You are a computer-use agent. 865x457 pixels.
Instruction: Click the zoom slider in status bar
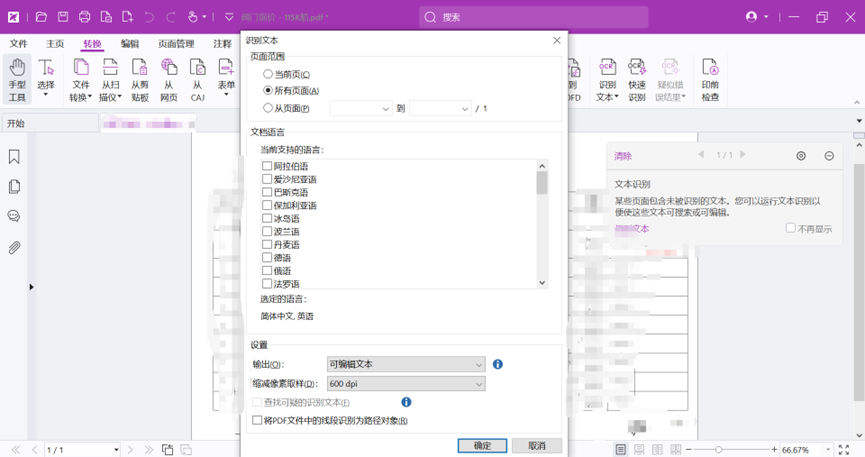click(719, 450)
